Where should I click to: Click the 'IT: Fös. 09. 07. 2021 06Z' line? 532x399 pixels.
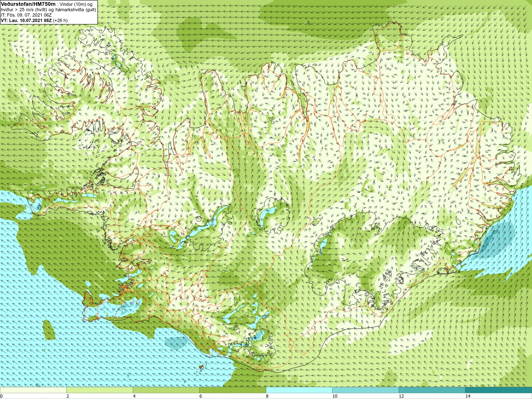point(26,15)
